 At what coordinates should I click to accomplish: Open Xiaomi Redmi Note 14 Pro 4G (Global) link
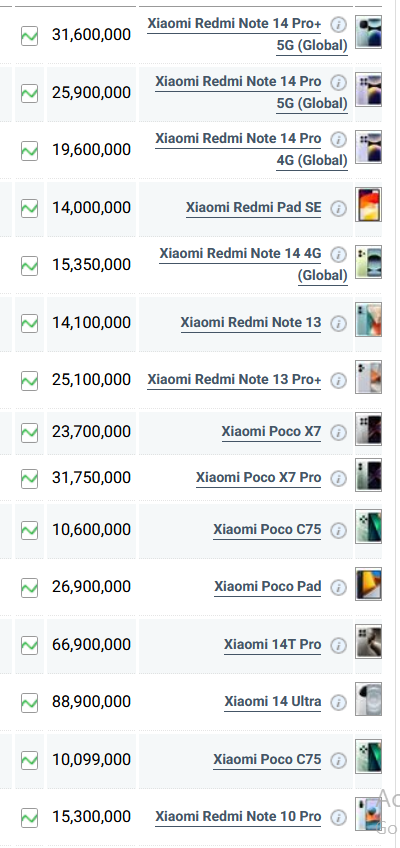[x=252, y=149]
